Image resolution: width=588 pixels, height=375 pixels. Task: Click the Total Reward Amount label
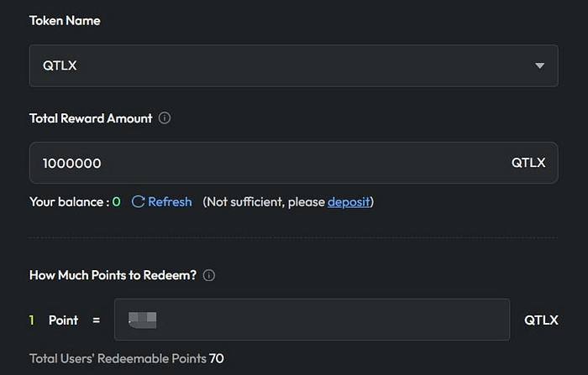click(91, 118)
